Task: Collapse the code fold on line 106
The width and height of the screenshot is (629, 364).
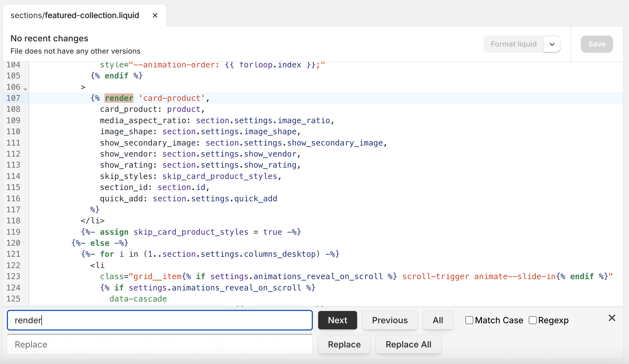Action: click(25, 89)
